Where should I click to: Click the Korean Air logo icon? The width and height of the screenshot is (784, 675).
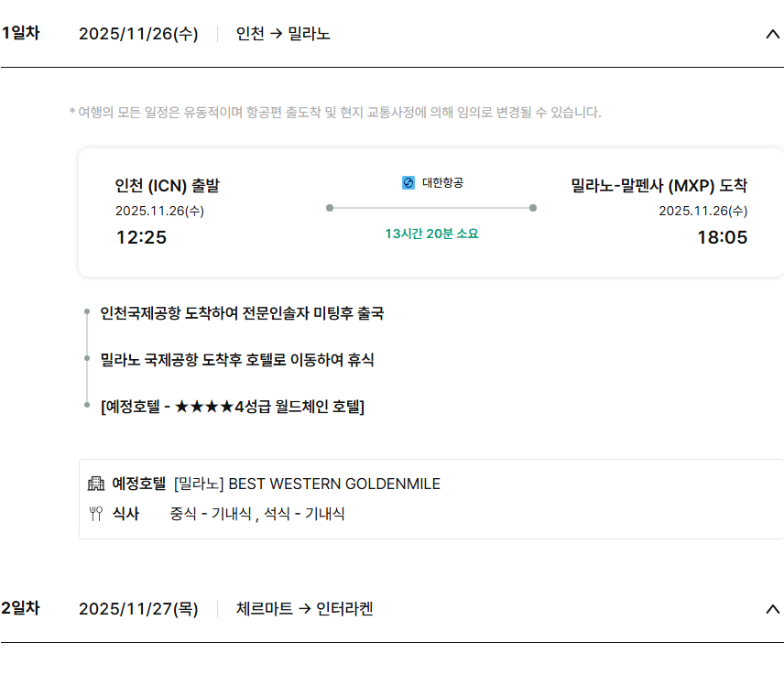[x=408, y=183]
